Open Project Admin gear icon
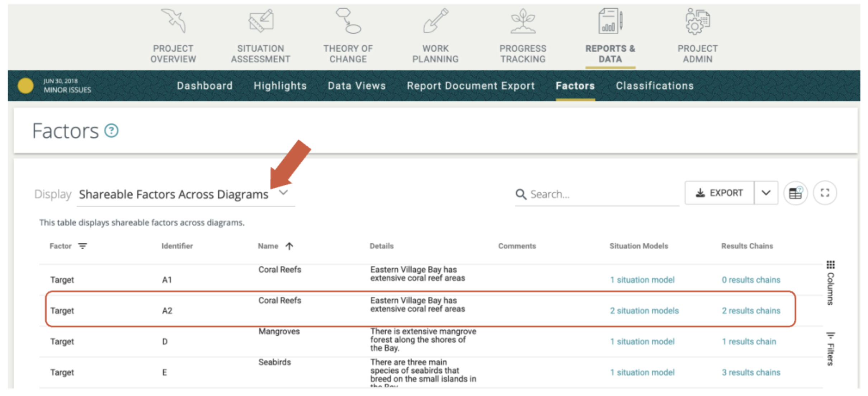The image size is (868, 396). 698,22
